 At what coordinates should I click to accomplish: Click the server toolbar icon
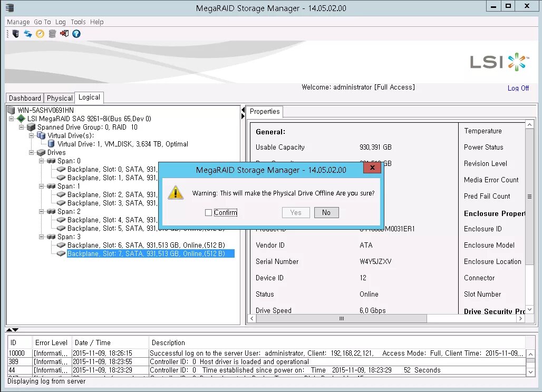click(x=16, y=34)
